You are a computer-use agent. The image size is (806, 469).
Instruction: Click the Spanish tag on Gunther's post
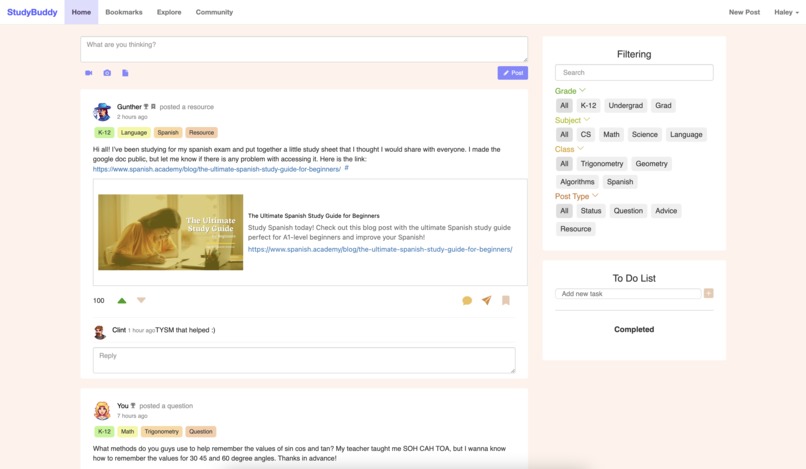tap(168, 133)
